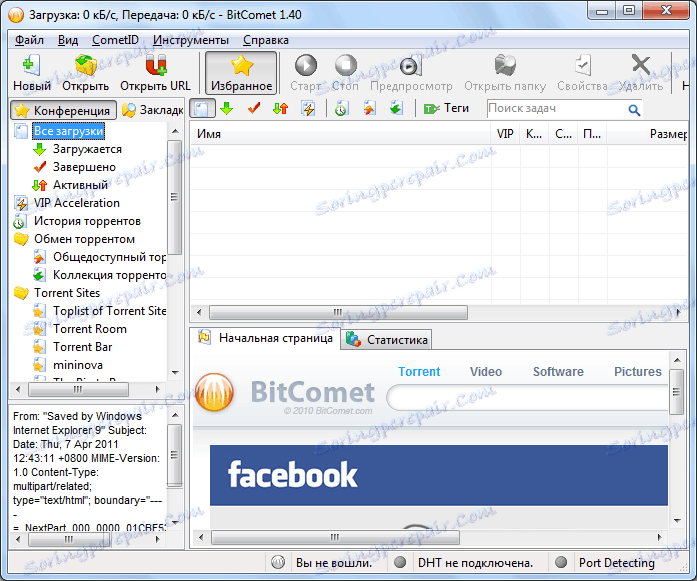The image size is (697, 581).
Task: Click the VIP acceleration lightning filter icon
Action: click(308, 108)
